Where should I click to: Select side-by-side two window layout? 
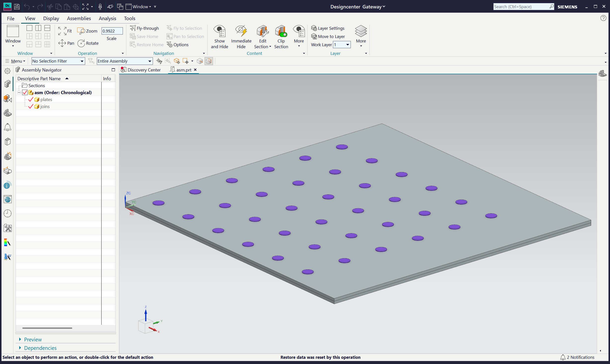click(38, 28)
